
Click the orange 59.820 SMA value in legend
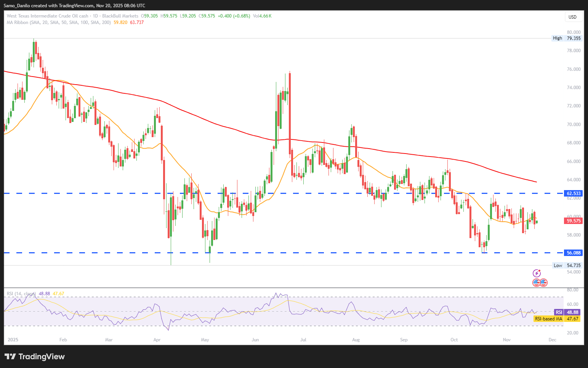(120, 22)
